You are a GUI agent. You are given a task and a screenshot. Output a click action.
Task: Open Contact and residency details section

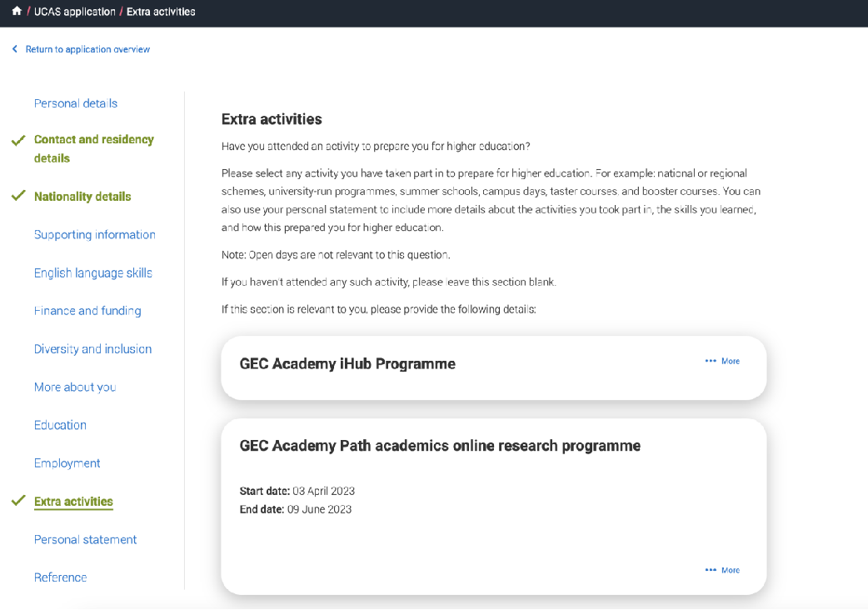click(x=94, y=149)
